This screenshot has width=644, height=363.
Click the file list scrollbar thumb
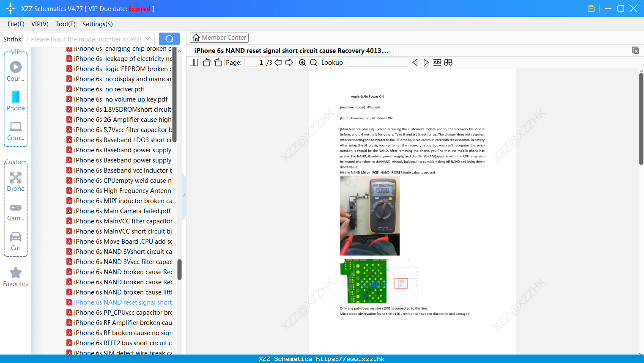(179, 269)
